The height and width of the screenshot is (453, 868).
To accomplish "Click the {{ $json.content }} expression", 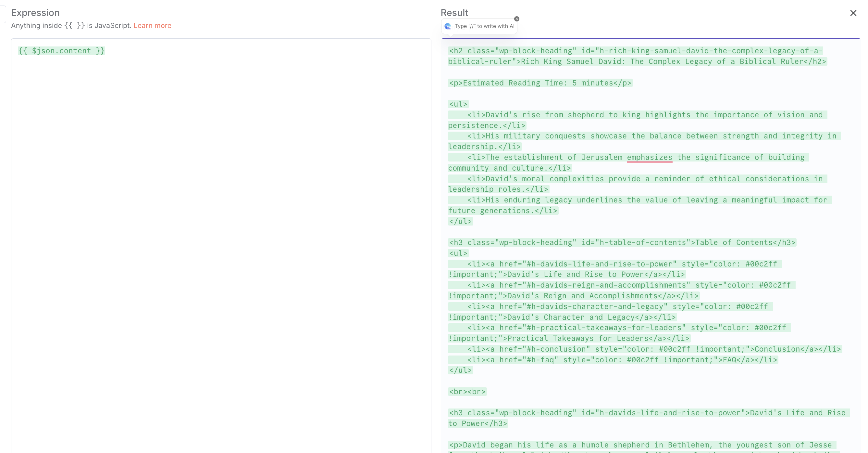I will [x=61, y=51].
